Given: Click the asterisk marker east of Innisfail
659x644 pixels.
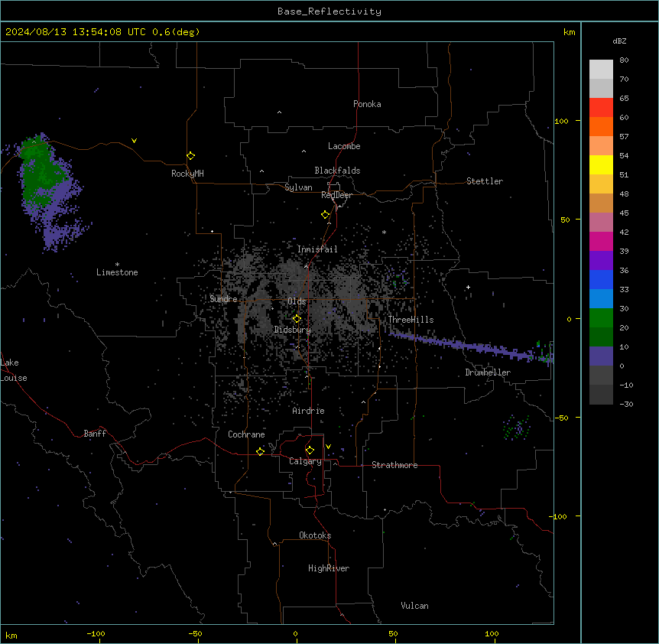Looking at the screenshot, I should (384, 232).
